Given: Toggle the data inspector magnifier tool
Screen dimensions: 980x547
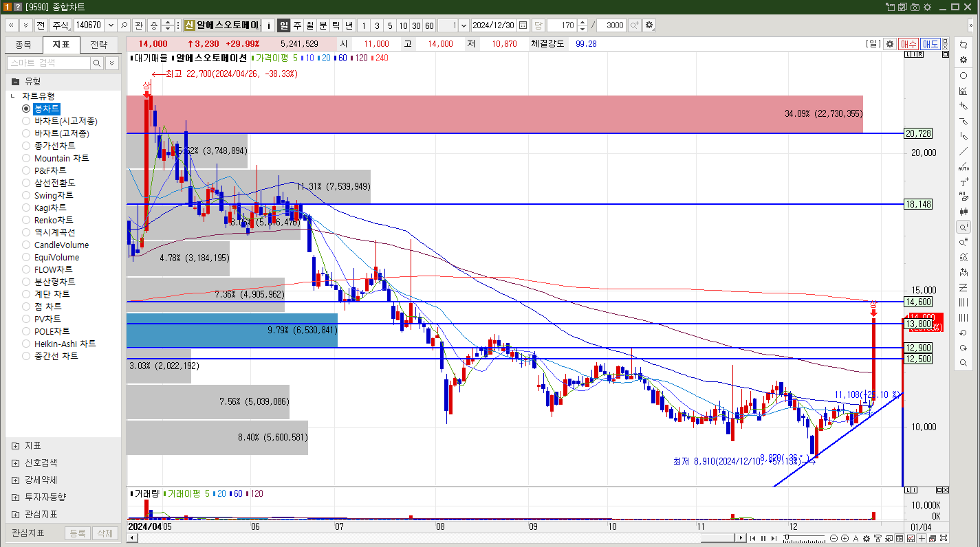Looking at the screenshot, I should 963,227.
